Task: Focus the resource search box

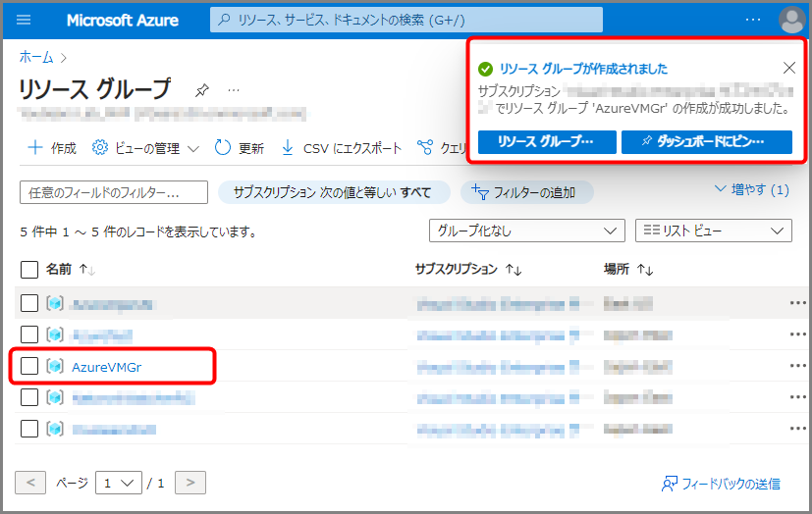Action: tap(406, 21)
